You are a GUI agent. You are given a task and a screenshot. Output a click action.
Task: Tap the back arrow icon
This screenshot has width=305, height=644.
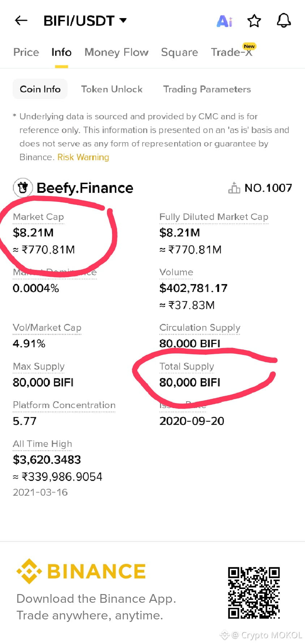21,21
